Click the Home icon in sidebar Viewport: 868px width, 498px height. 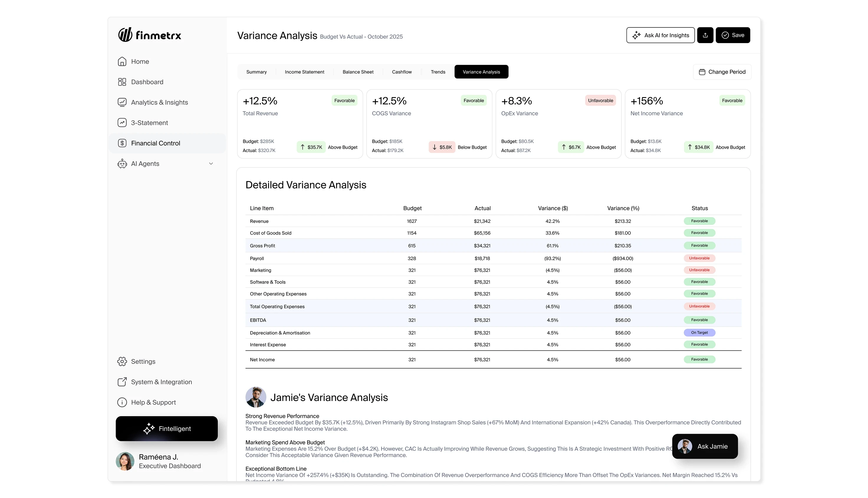pyautogui.click(x=122, y=62)
